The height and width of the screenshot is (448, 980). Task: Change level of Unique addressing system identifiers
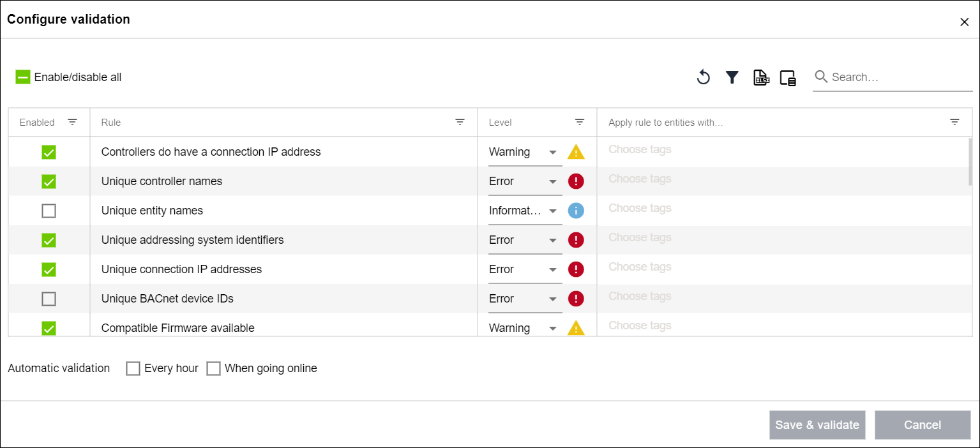[x=525, y=240]
